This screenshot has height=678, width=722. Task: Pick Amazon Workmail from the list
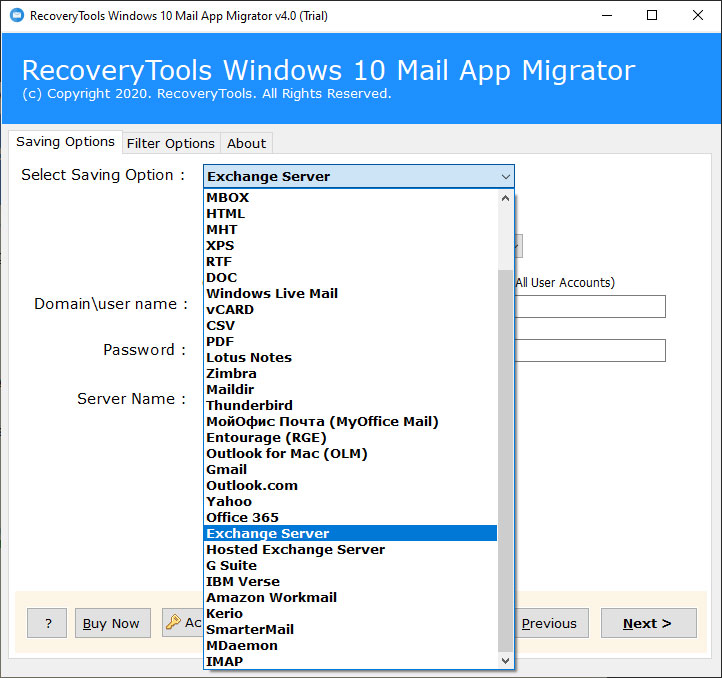350,597
